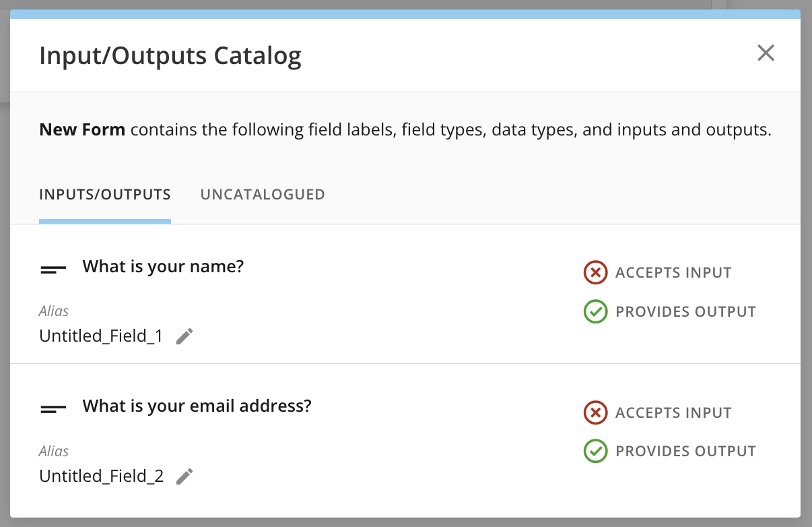Click PROVIDES OUTPUT text for the name field
The image size is (812, 527).
685,312
